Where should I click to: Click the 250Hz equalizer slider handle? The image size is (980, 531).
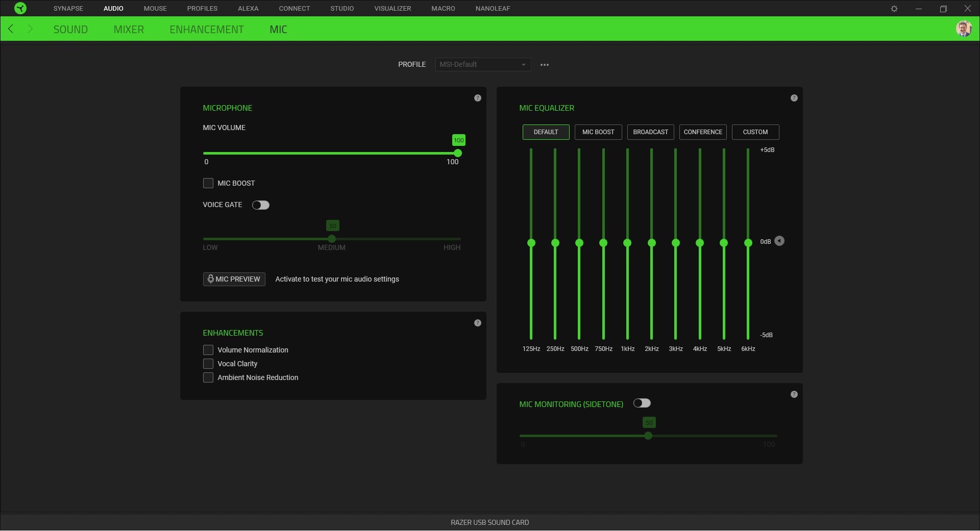(x=555, y=243)
